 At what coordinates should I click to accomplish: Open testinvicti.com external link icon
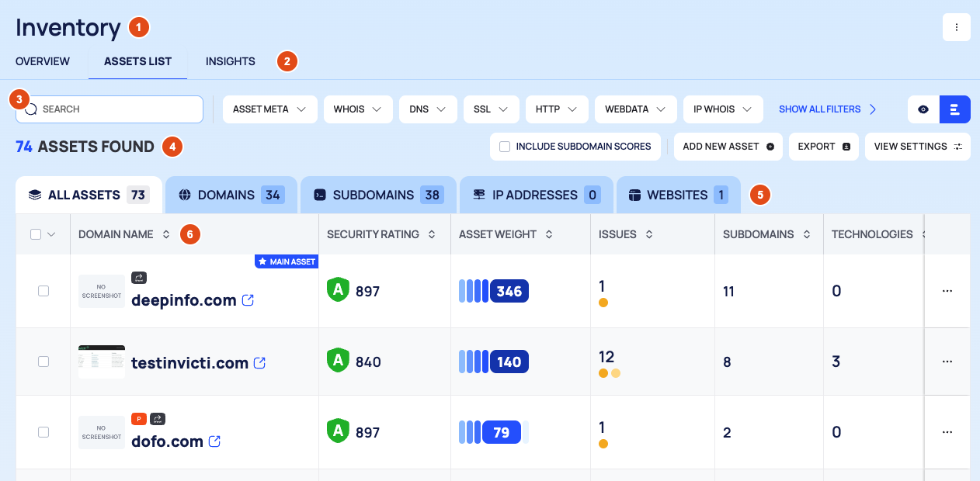pos(260,362)
